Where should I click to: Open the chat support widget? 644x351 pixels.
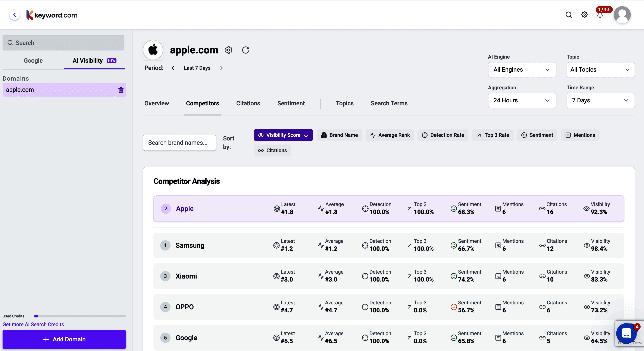pos(626,333)
